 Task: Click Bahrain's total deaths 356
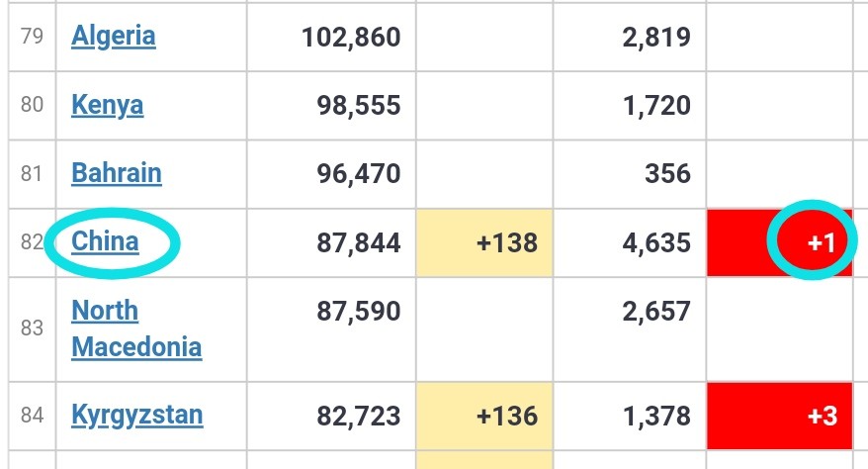tap(667, 173)
